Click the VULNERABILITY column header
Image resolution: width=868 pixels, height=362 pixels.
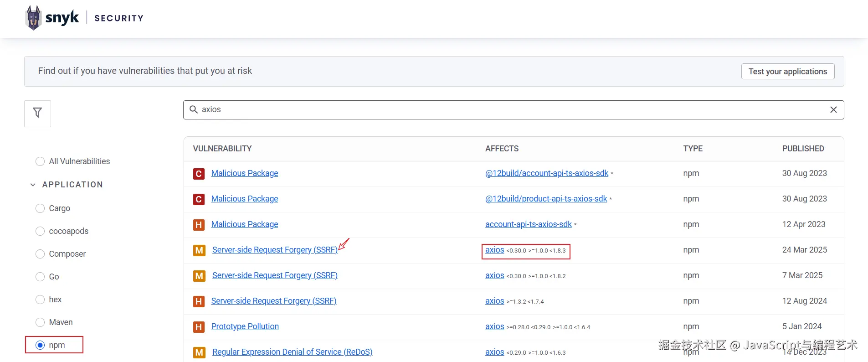(x=222, y=149)
